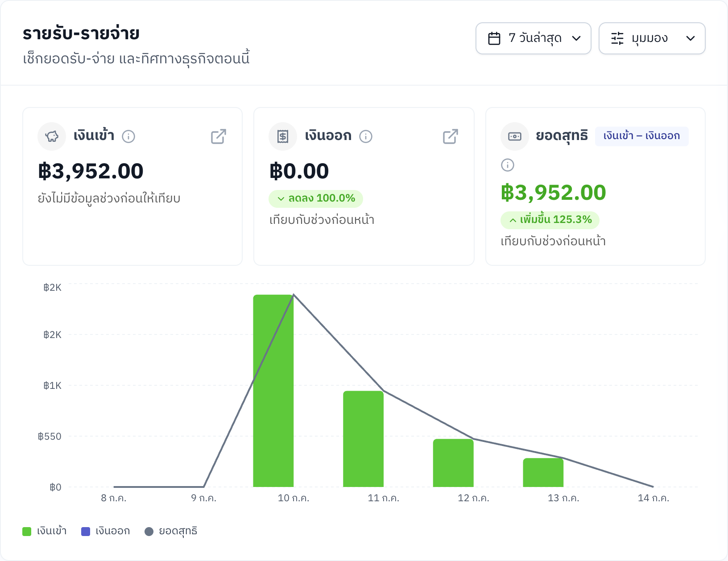Image resolution: width=728 pixels, height=561 pixels.
Task: Click the ลดลง 100.0% change badge
Action: pos(316,198)
